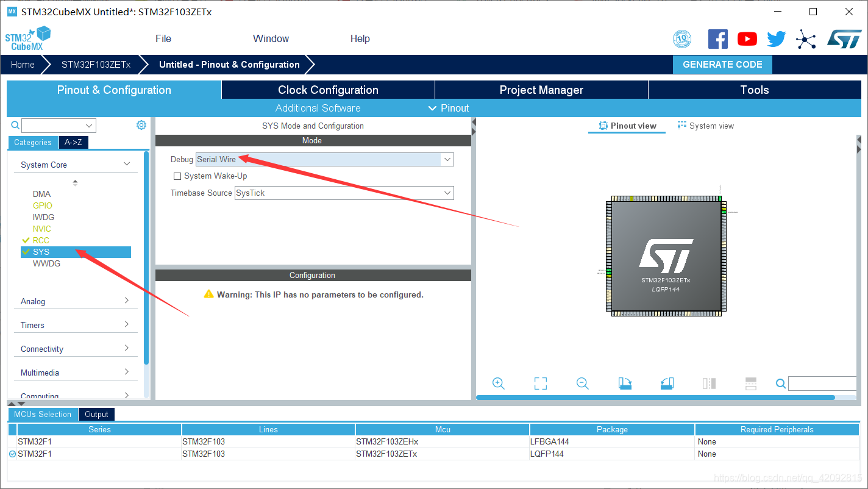Select WWDG in System Core
Screen dimensions: 868x489
46,263
